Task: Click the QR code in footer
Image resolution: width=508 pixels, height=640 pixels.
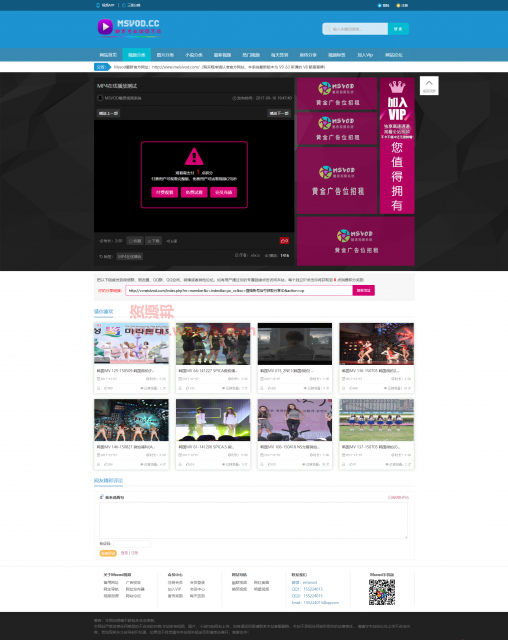Action: [382, 592]
